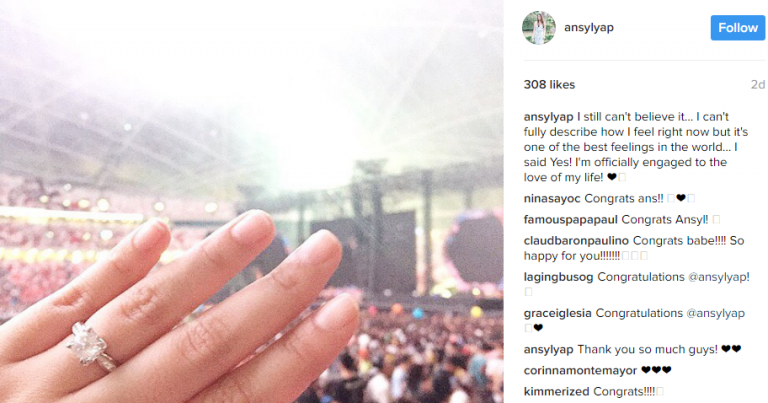Click ansylyap username in the caption
The width and height of the screenshot is (768, 403).
548,118
